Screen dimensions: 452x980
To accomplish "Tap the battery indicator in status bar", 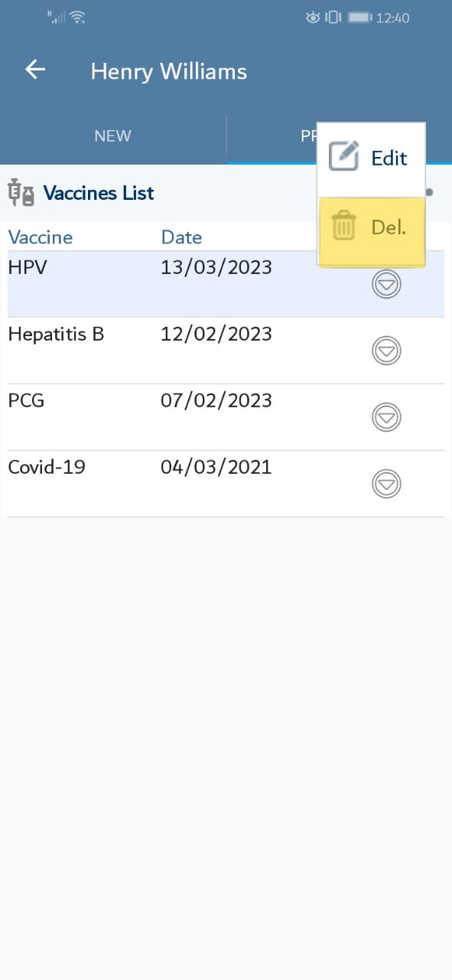I will coord(359,17).
